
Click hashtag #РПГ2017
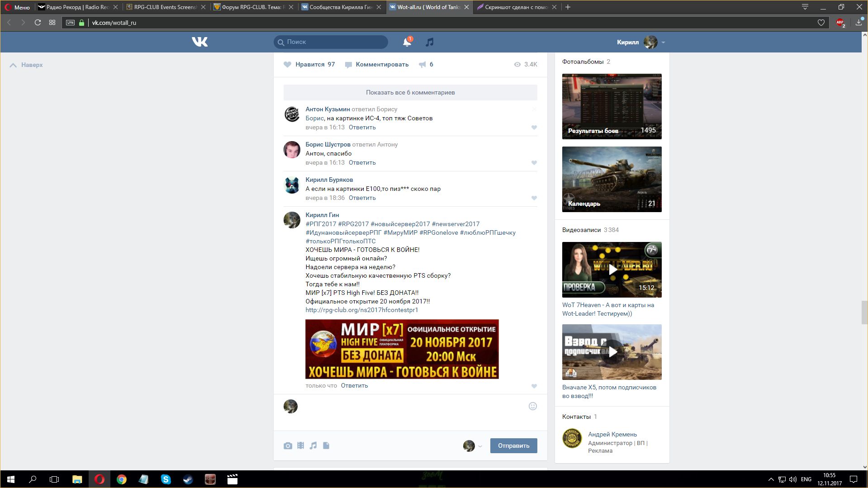[321, 224]
